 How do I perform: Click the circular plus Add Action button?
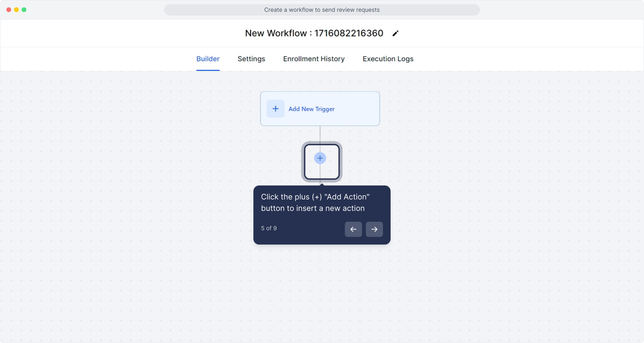(320, 158)
